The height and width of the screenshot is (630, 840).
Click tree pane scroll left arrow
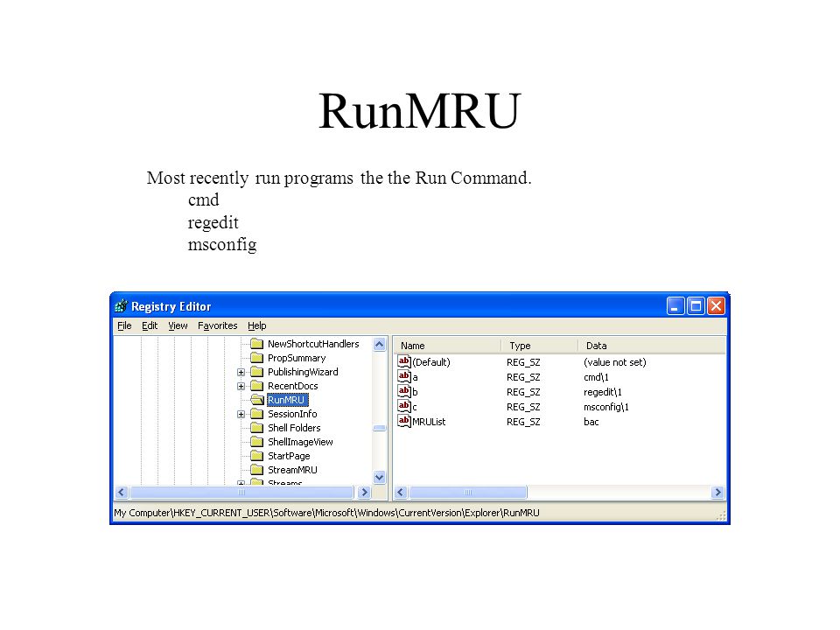pos(122,492)
